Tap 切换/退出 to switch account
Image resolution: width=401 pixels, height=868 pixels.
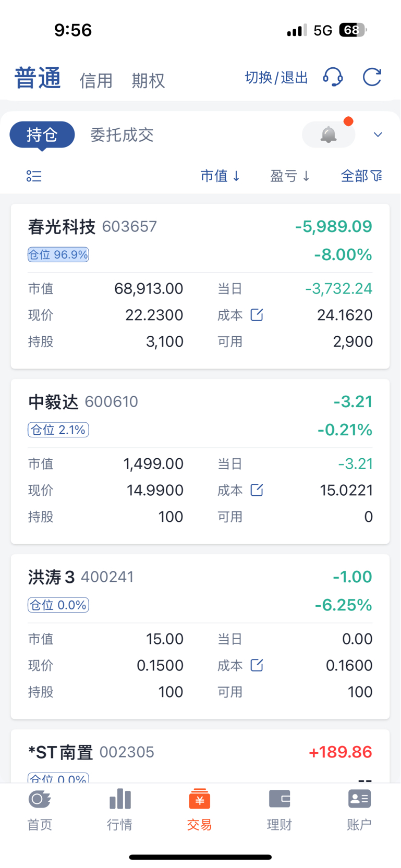276,78
